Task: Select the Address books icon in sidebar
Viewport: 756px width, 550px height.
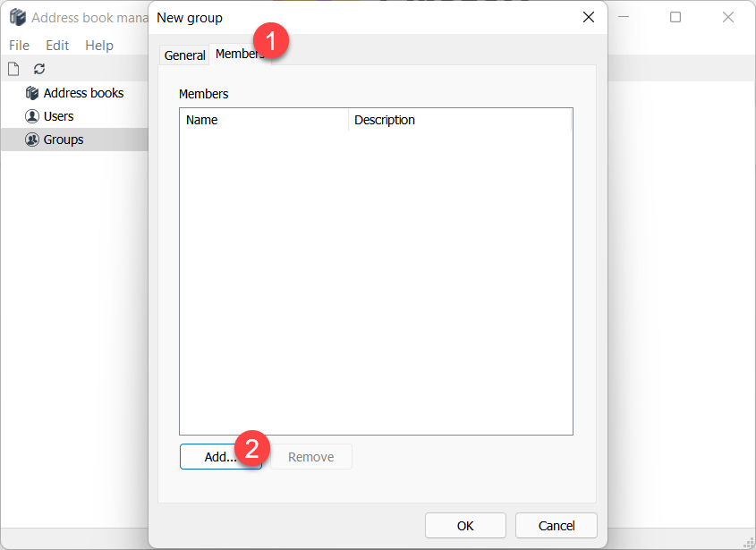Action: [x=32, y=93]
